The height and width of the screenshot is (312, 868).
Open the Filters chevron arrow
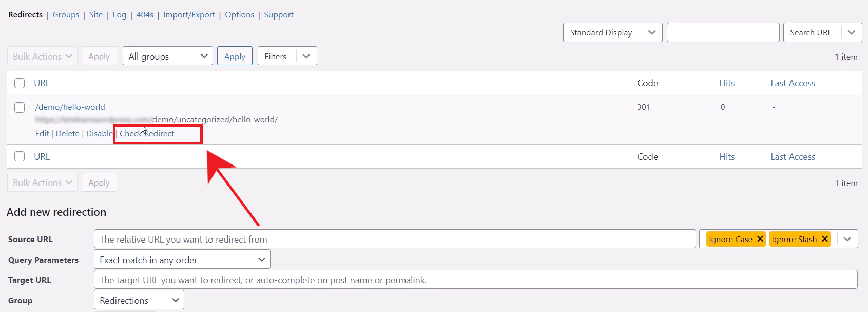click(306, 56)
